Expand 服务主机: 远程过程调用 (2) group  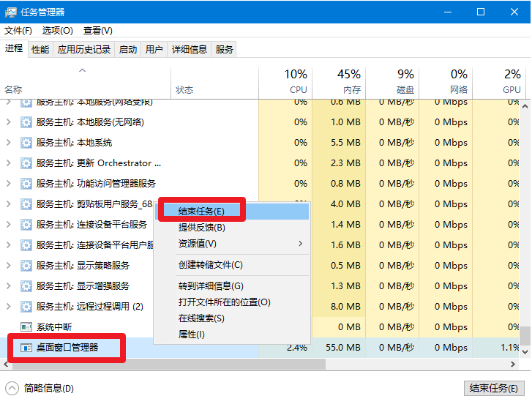9,307
